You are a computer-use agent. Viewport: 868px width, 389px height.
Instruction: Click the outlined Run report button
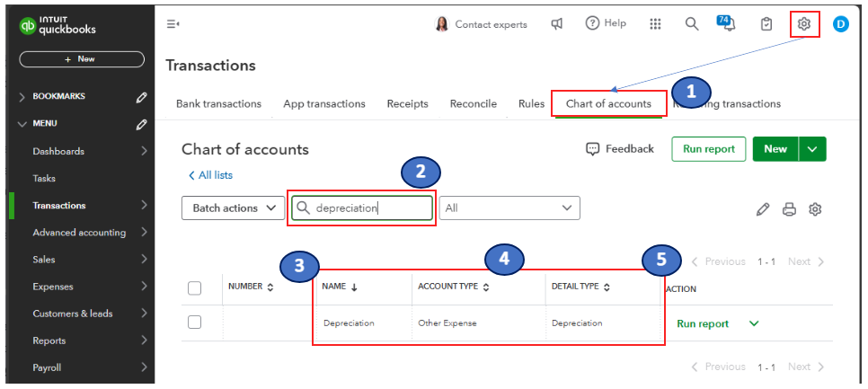pyautogui.click(x=709, y=149)
